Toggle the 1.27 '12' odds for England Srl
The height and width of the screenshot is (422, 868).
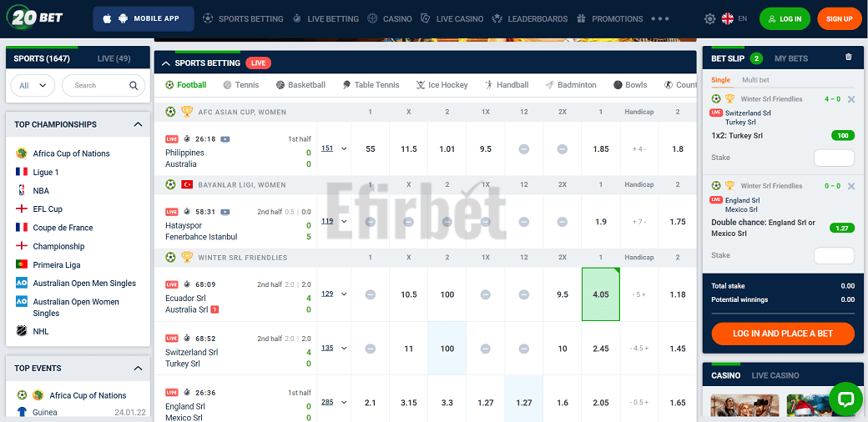(523, 403)
